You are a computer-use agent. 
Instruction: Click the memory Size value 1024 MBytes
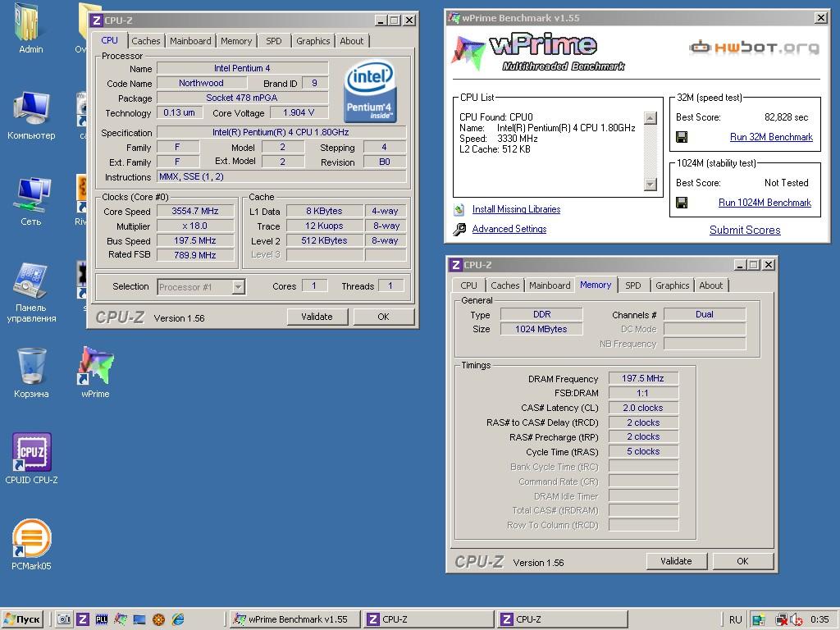click(541, 329)
